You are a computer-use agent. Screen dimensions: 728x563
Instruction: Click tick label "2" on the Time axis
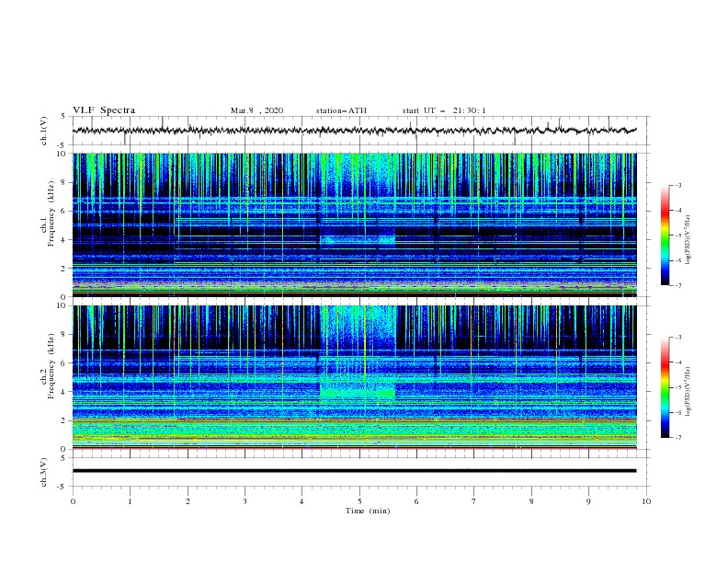coord(188,501)
